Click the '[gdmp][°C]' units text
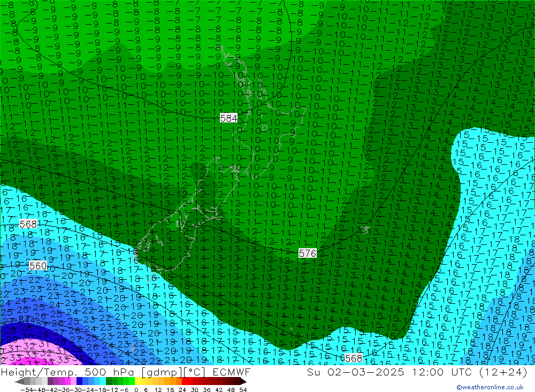 (x=173, y=372)
